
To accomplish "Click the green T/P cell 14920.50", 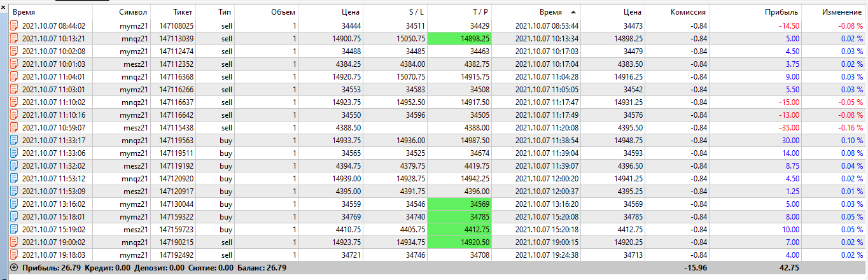I will 460,242.
